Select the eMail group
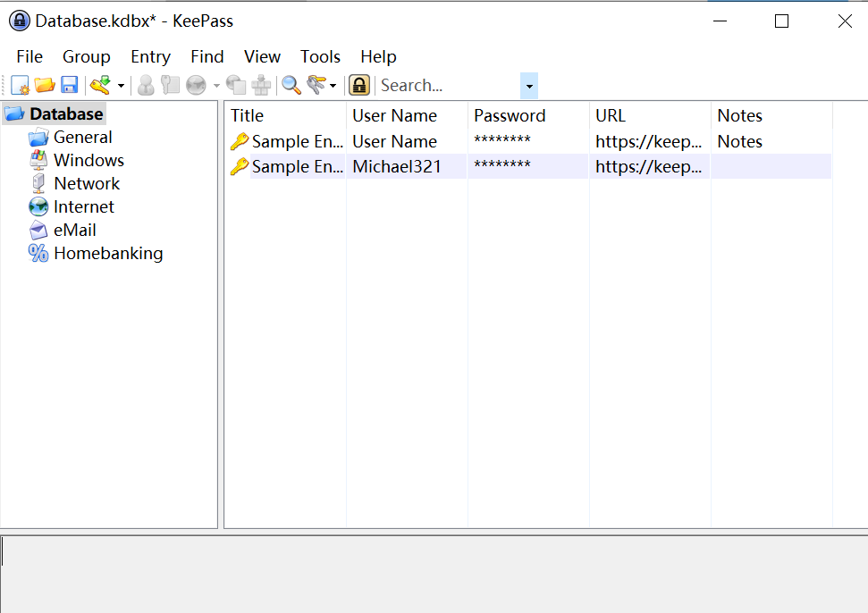Viewport: 868px width, 613px height. pos(75,231)
